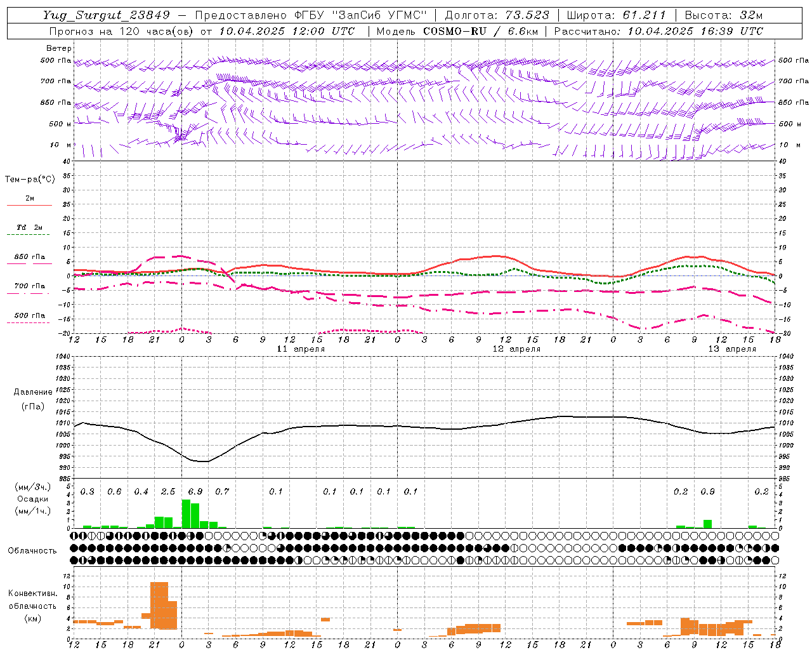Click the Облачность cloud cover label
Screen dimensions: 812x650
coord(32,551)
